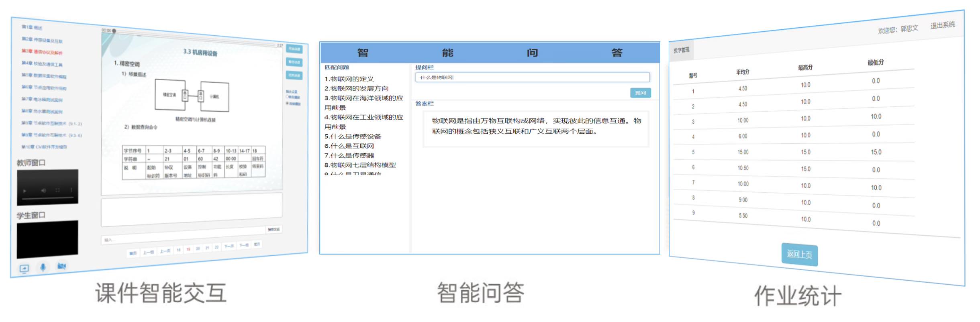Select the first playback mode radio button
This screenshot has height=322, width=980.
pyautogui.click(x=288, y=97)
